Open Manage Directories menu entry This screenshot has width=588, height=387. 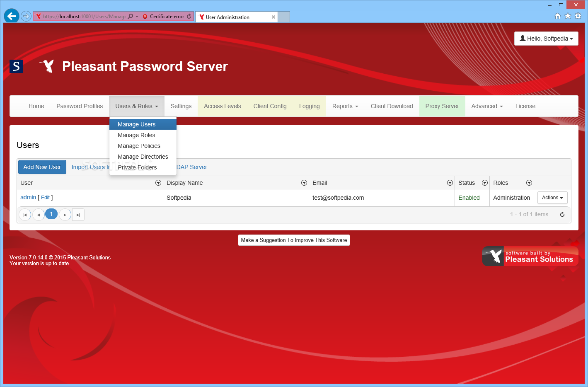pos(143,157)
